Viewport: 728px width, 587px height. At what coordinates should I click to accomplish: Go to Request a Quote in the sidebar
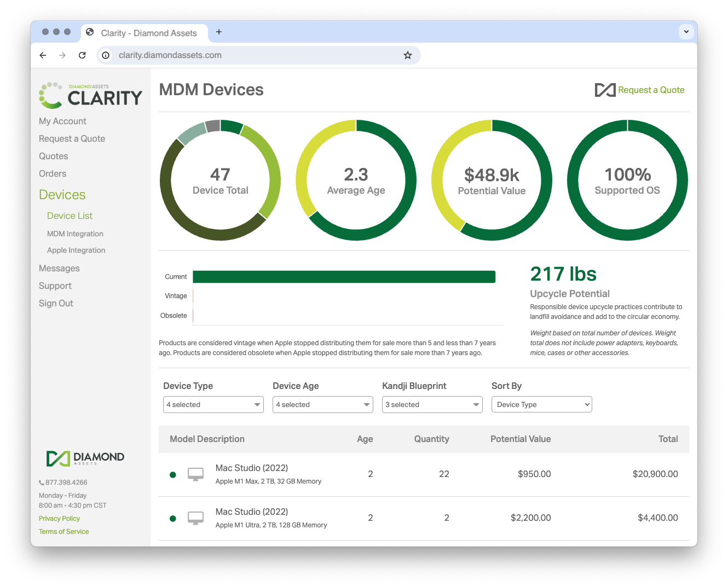[x=72, y=139]
